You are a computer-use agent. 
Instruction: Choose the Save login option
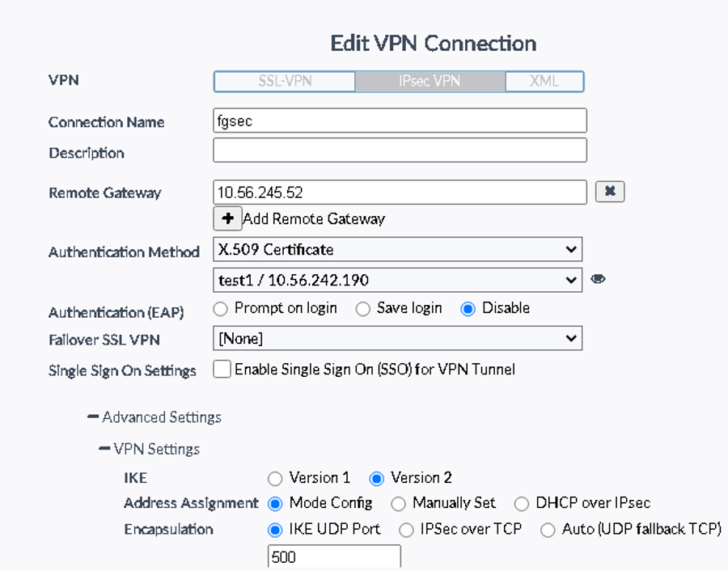(x=363, y=309)
